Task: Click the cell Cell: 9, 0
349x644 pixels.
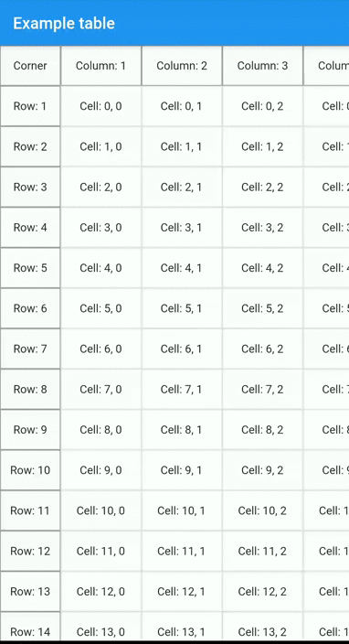Action: click(100, 470)
